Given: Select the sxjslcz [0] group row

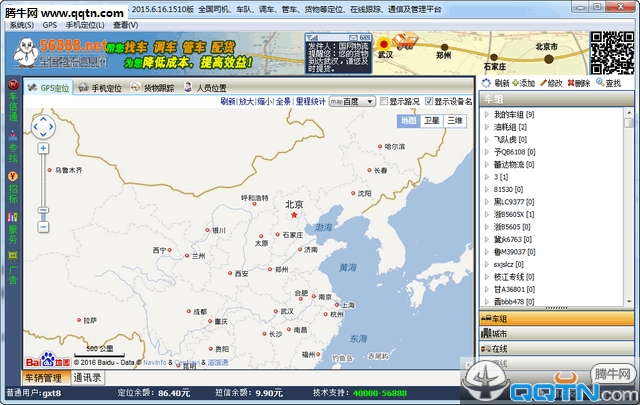Looking at the screenshot, I should (x=508, y=265).
